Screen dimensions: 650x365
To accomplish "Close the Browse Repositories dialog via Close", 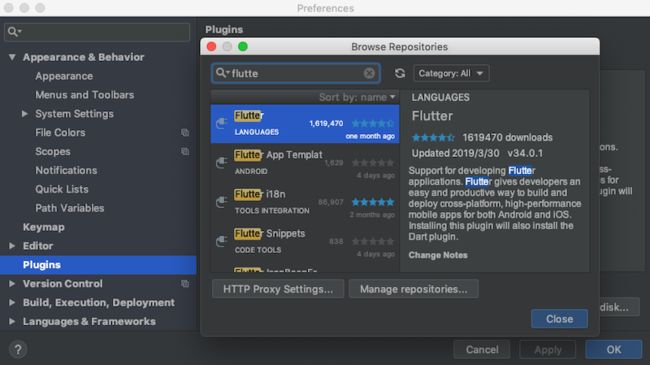I will [559, 319].
